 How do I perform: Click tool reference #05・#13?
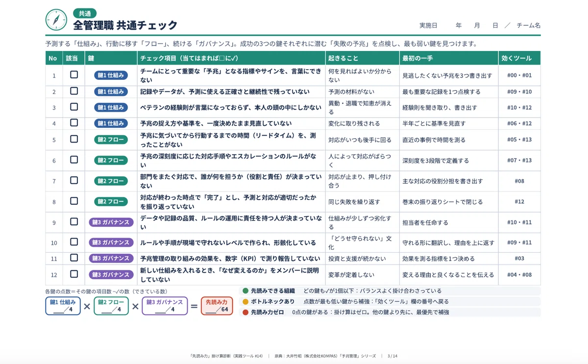(x=519, y=140)
